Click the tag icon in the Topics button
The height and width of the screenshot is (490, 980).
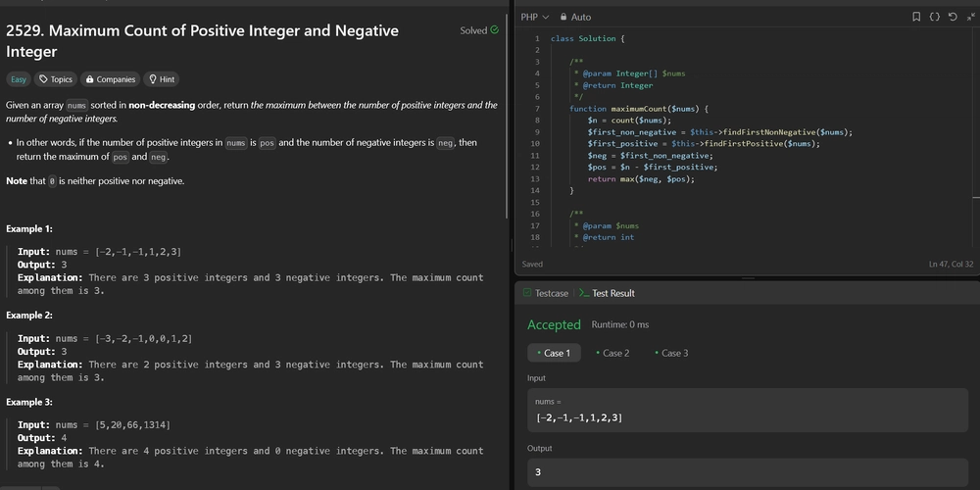(43, 79)
